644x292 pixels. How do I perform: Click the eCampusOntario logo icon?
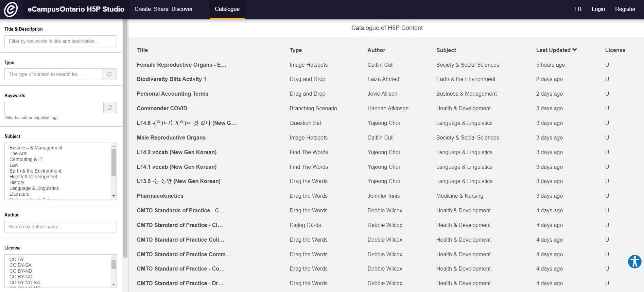[x=11, y=9]
